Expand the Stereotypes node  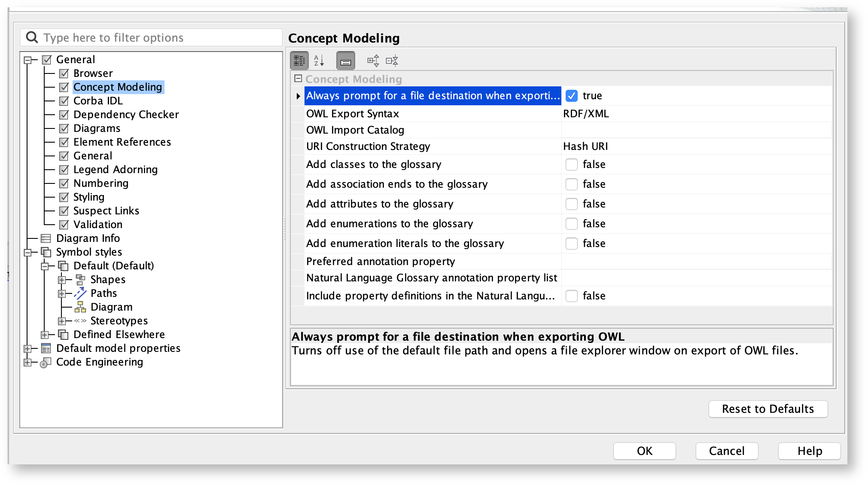tap(63, 320)
